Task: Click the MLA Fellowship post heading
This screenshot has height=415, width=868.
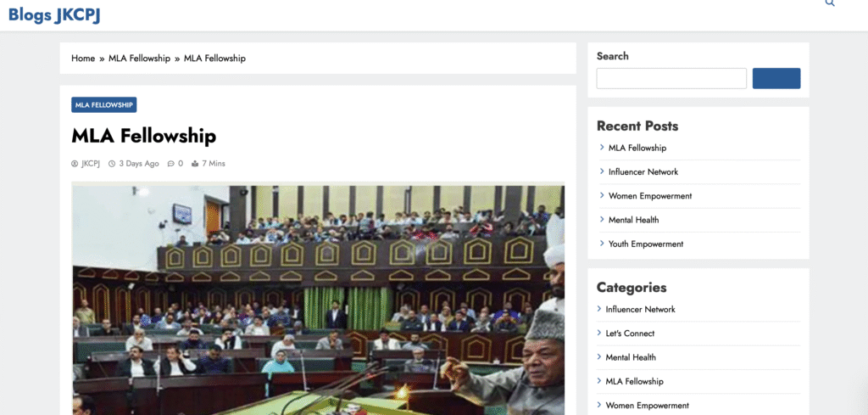Action: click(x=144, y=136)
